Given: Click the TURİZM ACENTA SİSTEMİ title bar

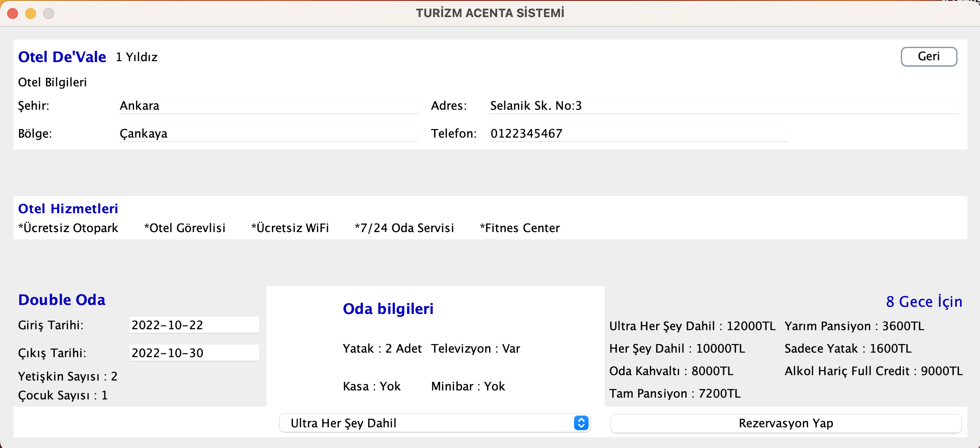Looking at the screenshot, I should [x=490, y=13].
